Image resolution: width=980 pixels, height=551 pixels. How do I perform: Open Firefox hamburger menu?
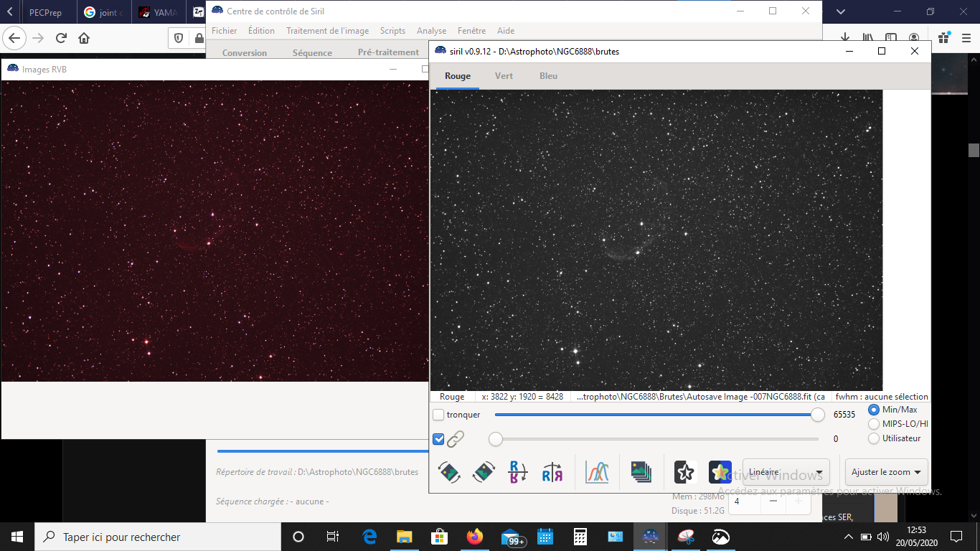point(966,38)
